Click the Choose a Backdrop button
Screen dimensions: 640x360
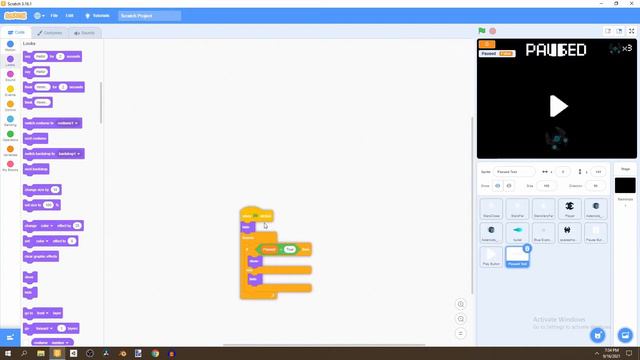[625, 336]
